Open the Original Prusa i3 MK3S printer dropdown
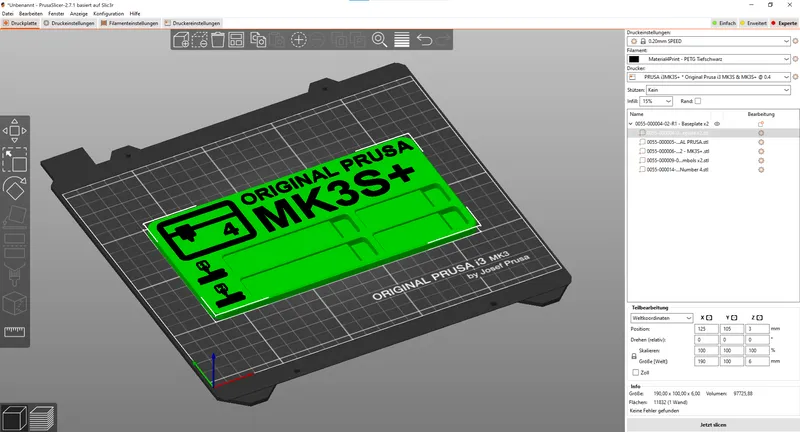 point(709,77)
